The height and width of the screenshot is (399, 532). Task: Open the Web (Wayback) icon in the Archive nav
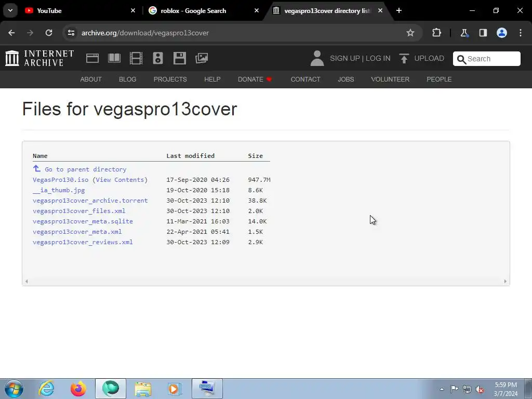coord(92,58)
